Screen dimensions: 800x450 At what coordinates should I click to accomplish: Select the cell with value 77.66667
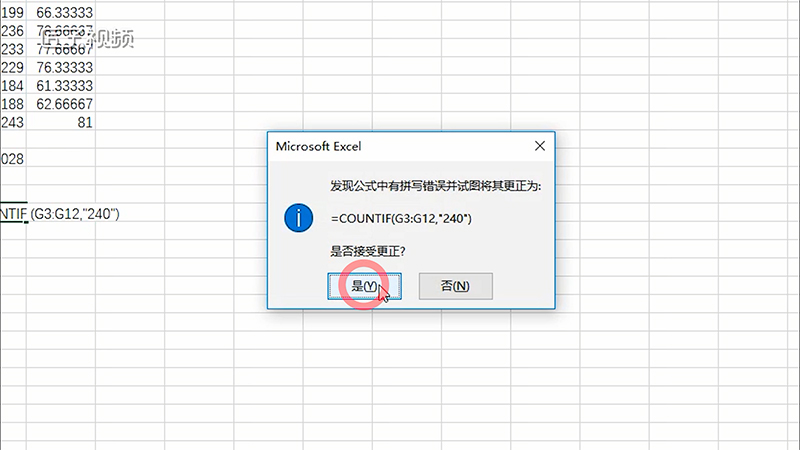tap(64, 48)
